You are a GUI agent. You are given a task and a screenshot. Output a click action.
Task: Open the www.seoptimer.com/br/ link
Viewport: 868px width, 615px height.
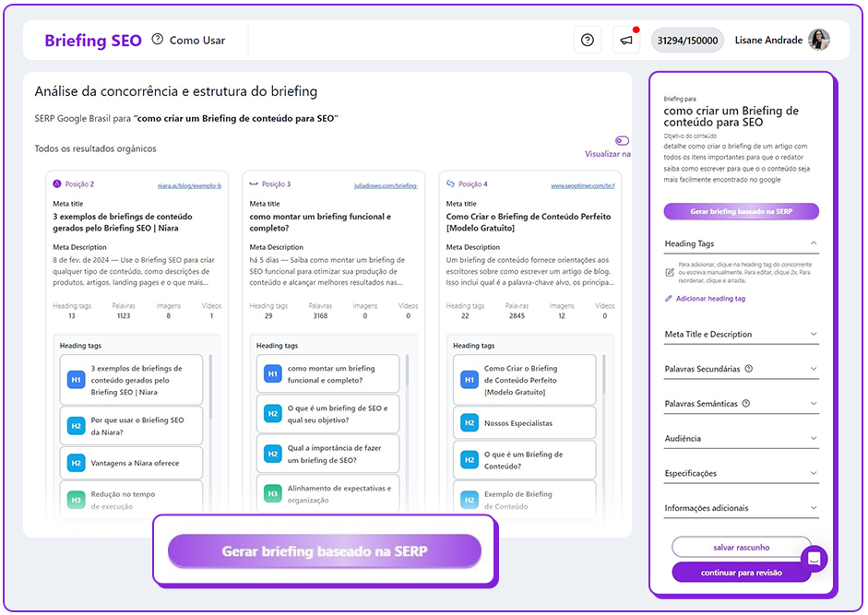coord(582,186)
